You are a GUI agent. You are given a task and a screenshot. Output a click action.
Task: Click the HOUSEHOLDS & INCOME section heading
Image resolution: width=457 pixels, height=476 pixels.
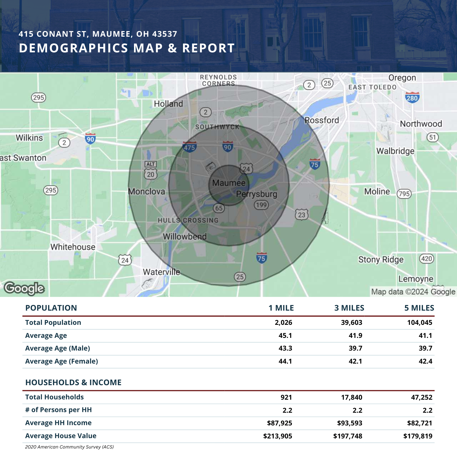73,383
